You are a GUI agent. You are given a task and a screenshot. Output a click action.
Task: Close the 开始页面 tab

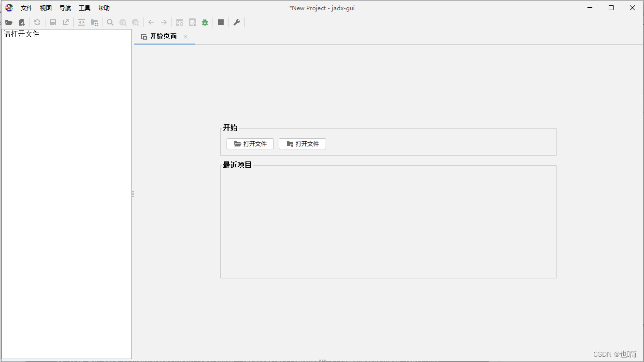pyautogui.click(x=185, y=36)
